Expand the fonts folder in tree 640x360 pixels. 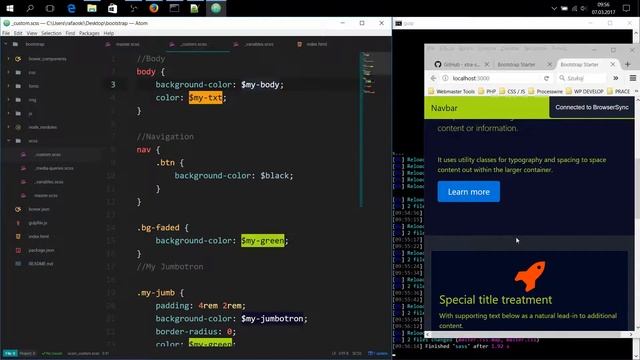tap(9, 86)
